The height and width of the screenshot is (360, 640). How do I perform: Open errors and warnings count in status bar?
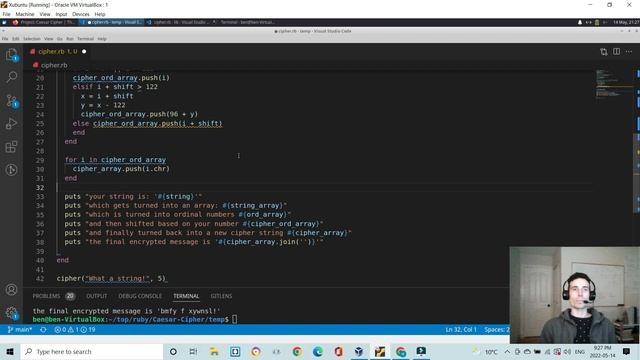click(75, 329)
